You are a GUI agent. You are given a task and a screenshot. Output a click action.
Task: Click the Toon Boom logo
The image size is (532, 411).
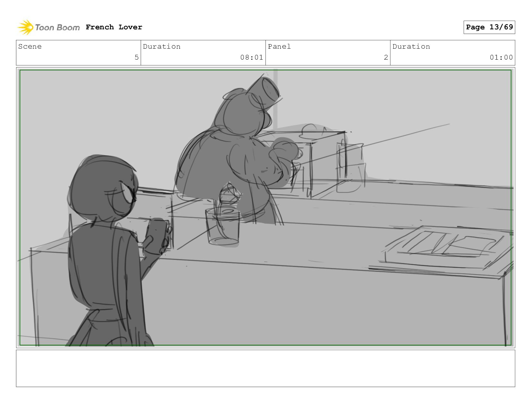[48, 27]
